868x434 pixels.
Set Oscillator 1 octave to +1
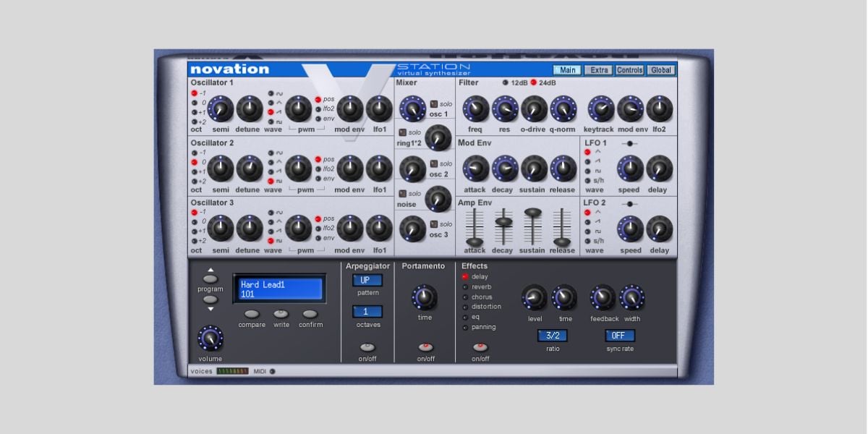tap(194, 112)
